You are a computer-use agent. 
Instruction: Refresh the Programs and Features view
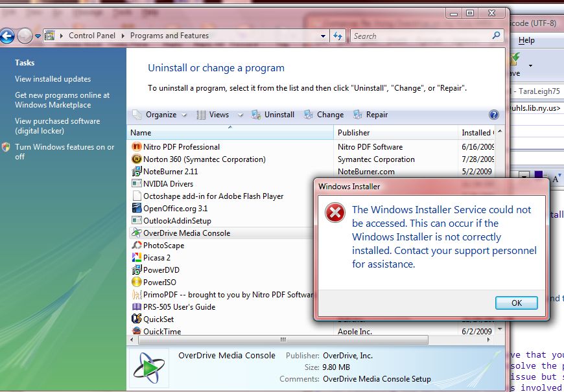[337, 36]
